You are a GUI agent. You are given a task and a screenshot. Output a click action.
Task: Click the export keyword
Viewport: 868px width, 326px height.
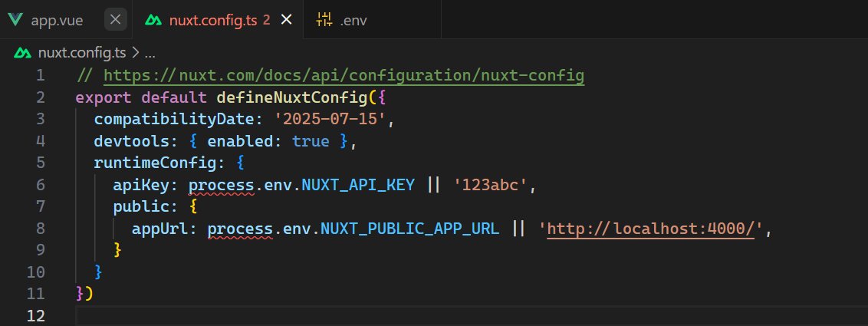coord(104,97)
